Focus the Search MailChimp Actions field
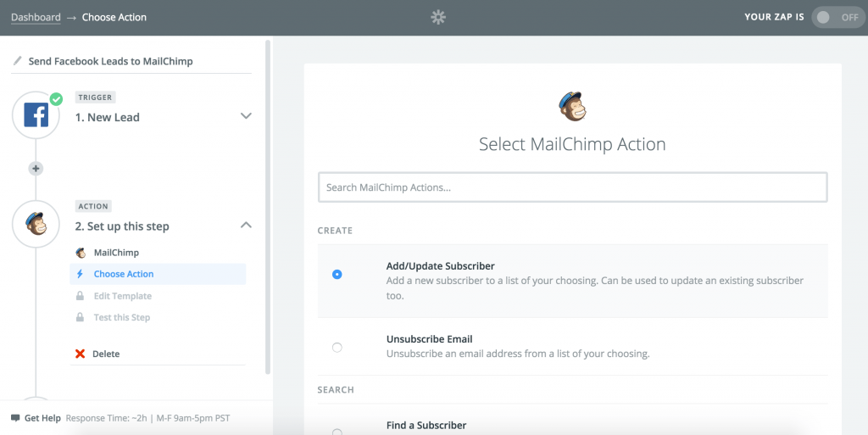 tap(572, 187)
